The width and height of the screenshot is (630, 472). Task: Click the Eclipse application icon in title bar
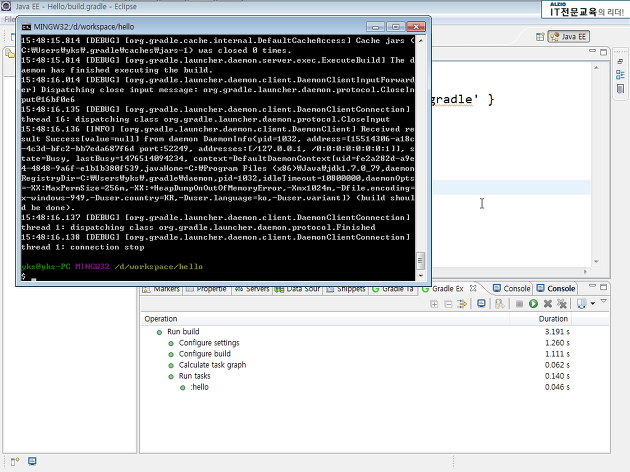point(6,6)
